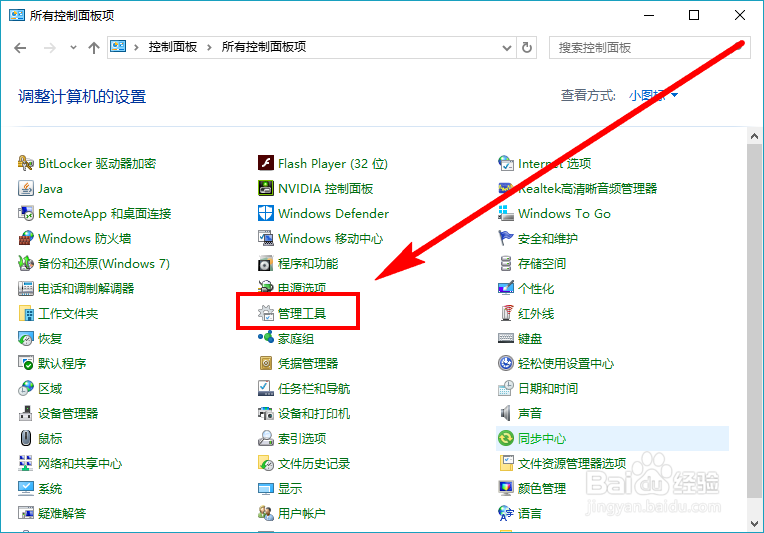Click the scrollbar up arrow
This screenshot has width=764, height=533.
pos(754,136)
